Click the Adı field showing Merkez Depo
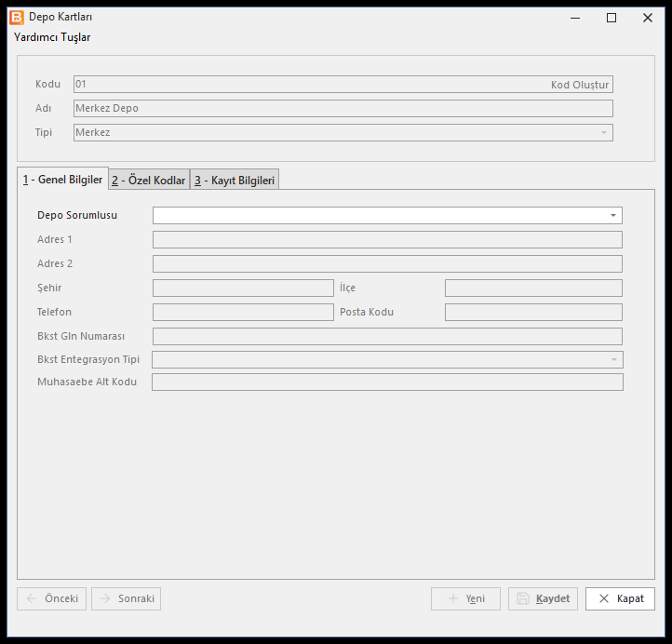Screen dimensions: 672x644 (x=343, y=108)
